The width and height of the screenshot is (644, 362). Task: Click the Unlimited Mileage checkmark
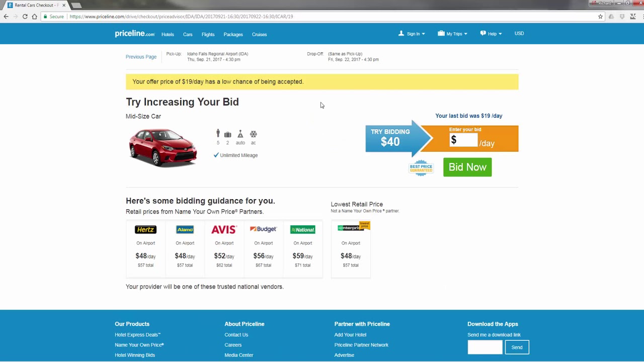(216, 155)
